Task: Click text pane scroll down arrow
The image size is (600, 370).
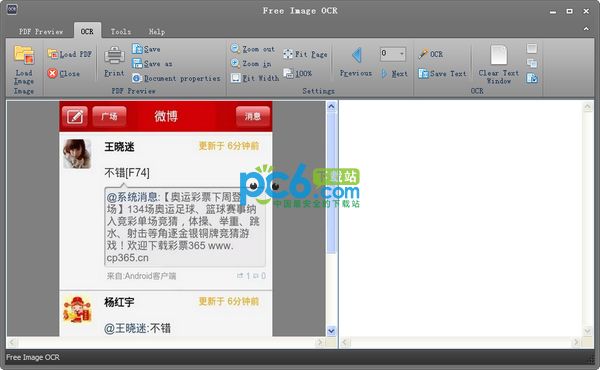Action: click(x=588, y=331)
